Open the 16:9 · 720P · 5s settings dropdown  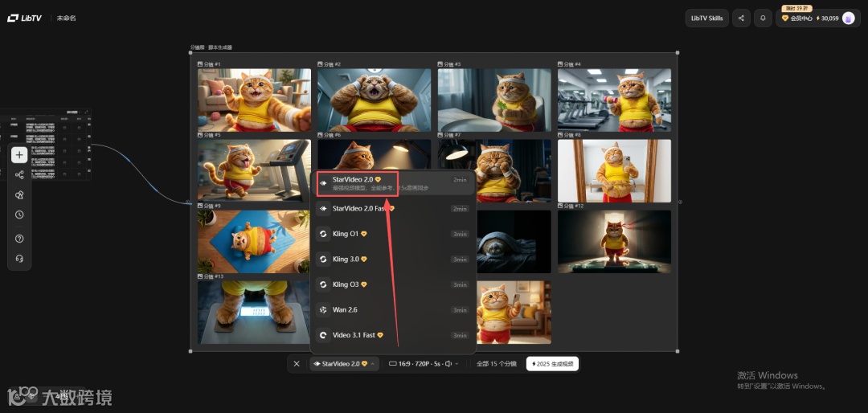click(x=424, y=364)
